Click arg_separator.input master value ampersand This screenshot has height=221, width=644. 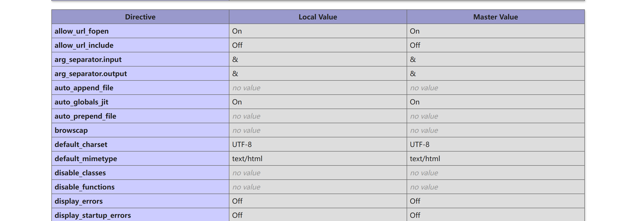coord(413,59)
